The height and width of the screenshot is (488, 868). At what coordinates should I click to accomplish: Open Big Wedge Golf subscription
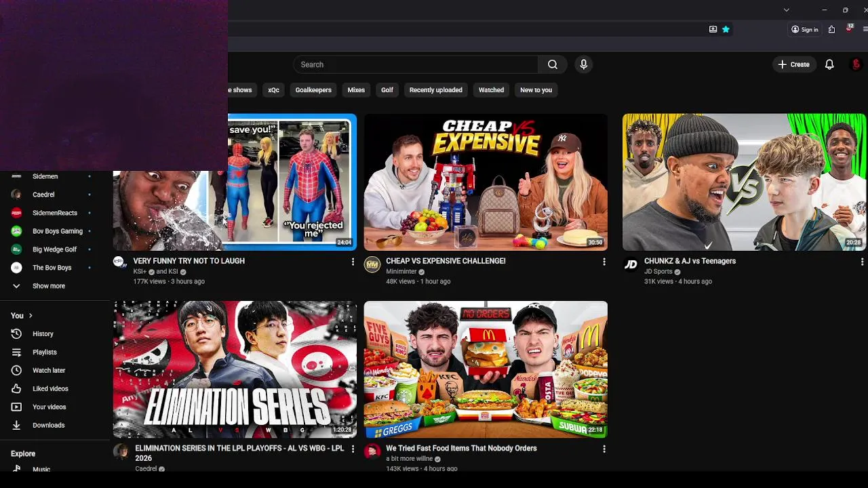point(54,249)
